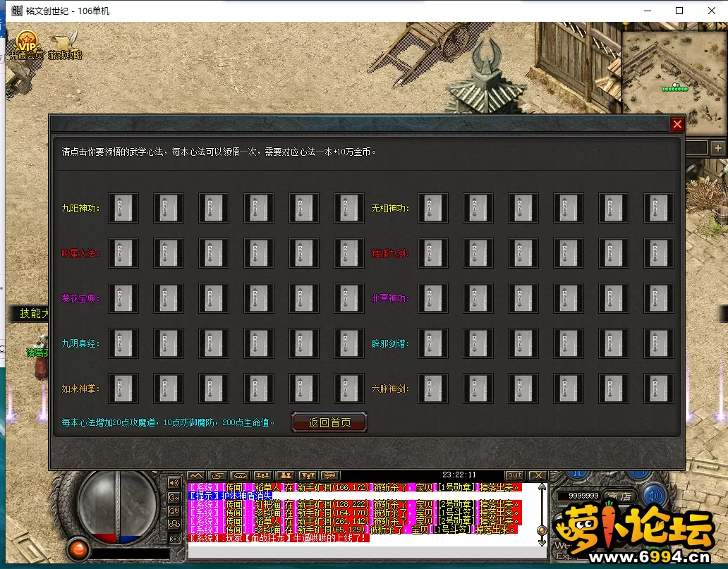This screenshot has width=728, height=569.
Task: Select second 吸星大法 book slot
Action: pyautogui.click(x=169, y=253)
